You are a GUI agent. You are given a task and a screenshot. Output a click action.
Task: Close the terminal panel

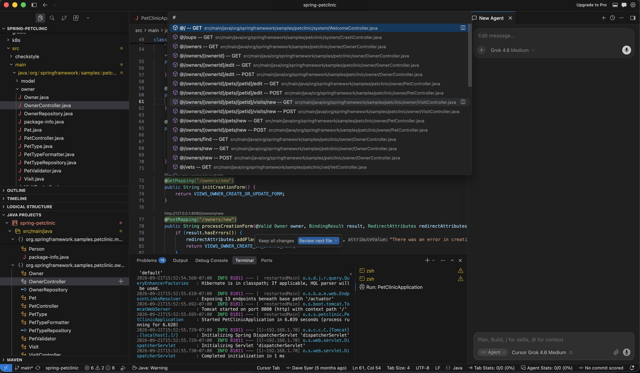pyautogui.click(x=460, y=260)
